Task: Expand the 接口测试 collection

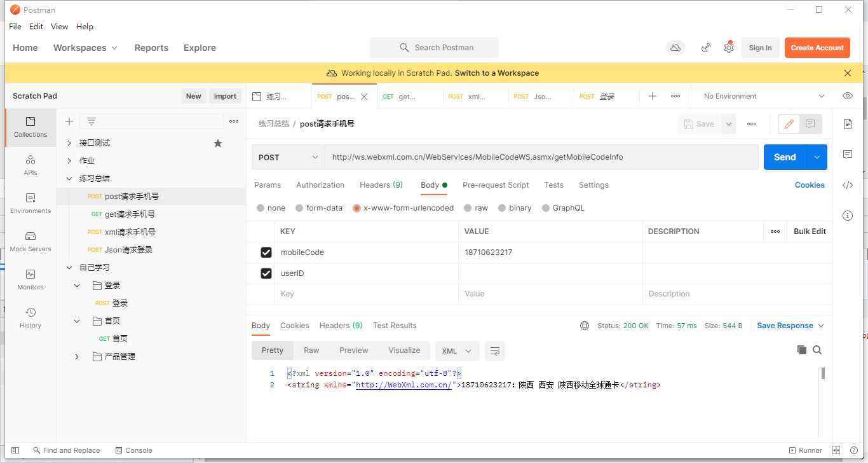Action: pyautogui.click(x=69, y=143)
